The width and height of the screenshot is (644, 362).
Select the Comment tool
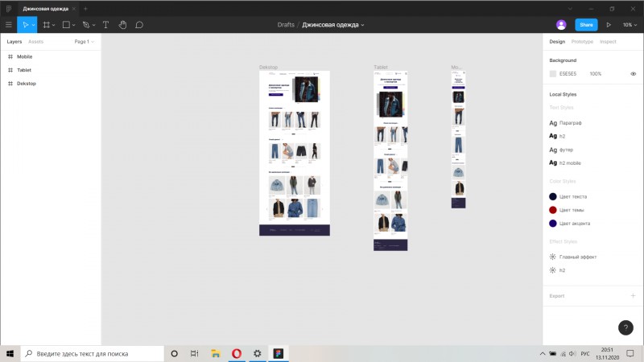(x=139, y=25)
